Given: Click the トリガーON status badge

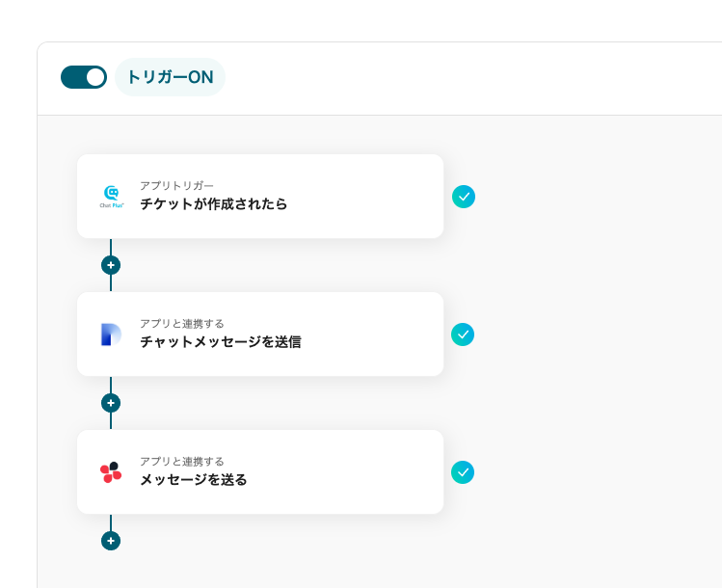Looking at the screenshot, I should tap(170, 77).
